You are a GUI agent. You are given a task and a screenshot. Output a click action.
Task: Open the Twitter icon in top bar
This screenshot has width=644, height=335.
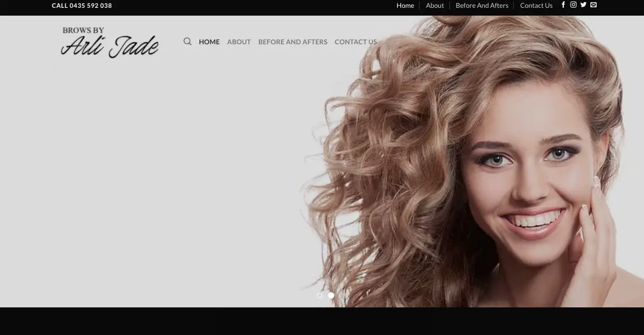coord(584,5)
